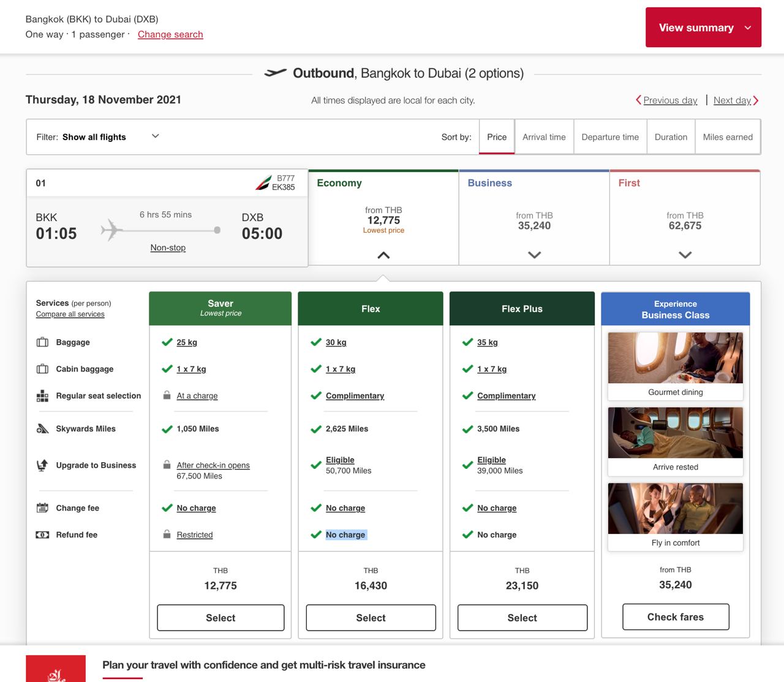784x682 pixels.
Task: Click Eligible upgrade link with 39,000 Miles
Action: [491, 460]
